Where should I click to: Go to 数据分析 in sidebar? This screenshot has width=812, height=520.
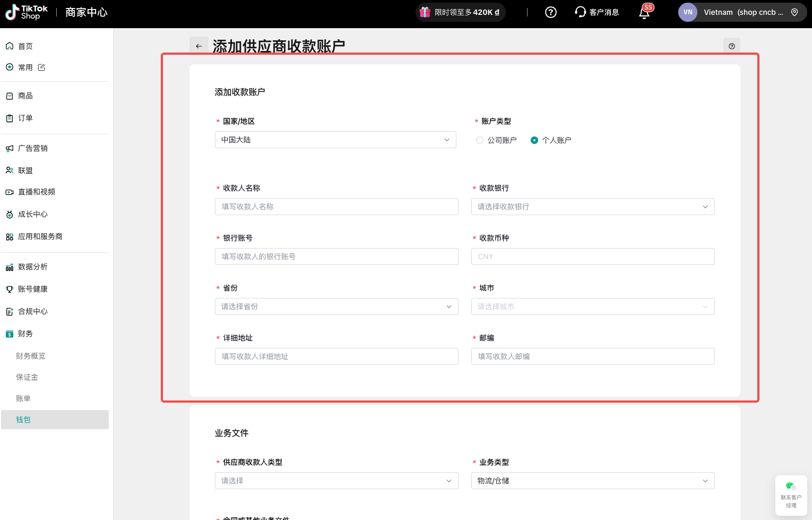pyautogui.click(x=33, y=267)
